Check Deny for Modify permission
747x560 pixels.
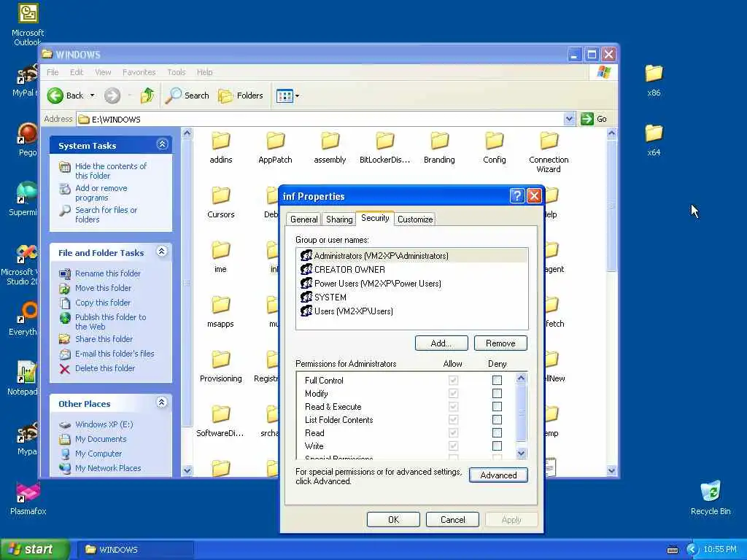click(497, 393)
